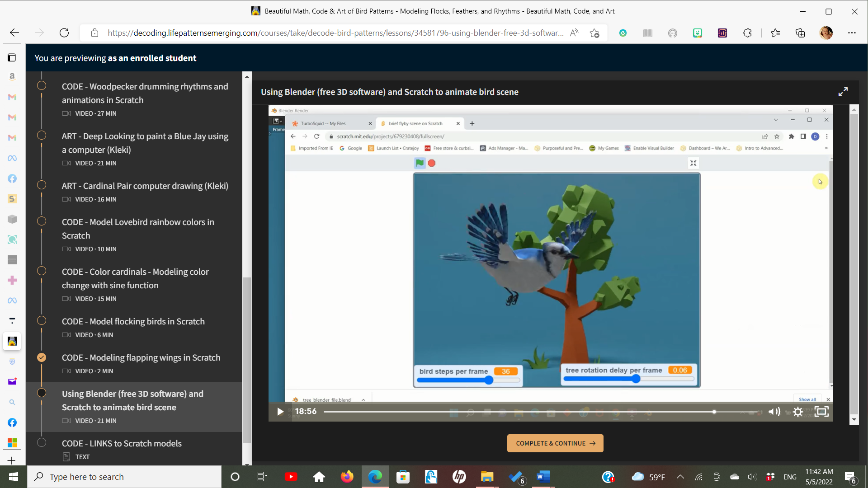Open Model flocking birds in Scratch lesson
The image size is (868, 488).
(x=133, y=321)
